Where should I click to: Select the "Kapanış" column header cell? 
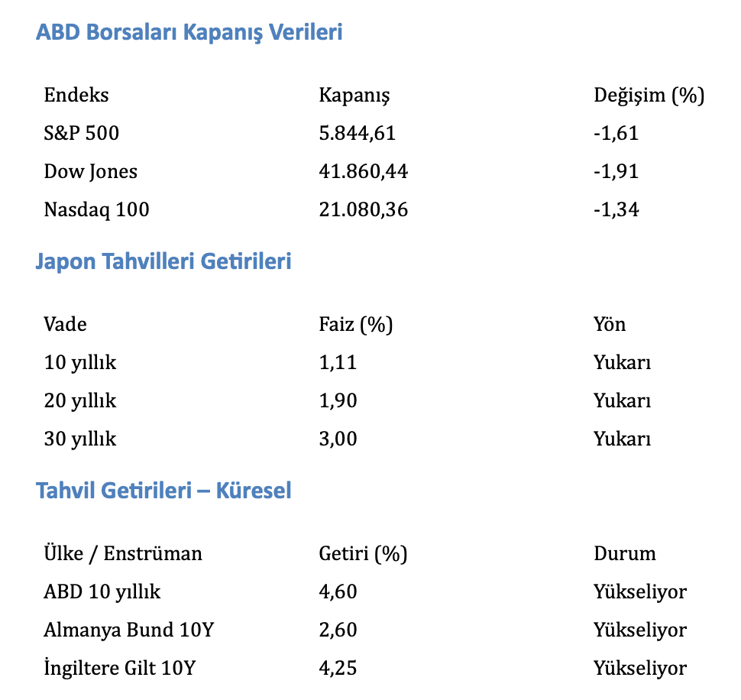point(354,96)
